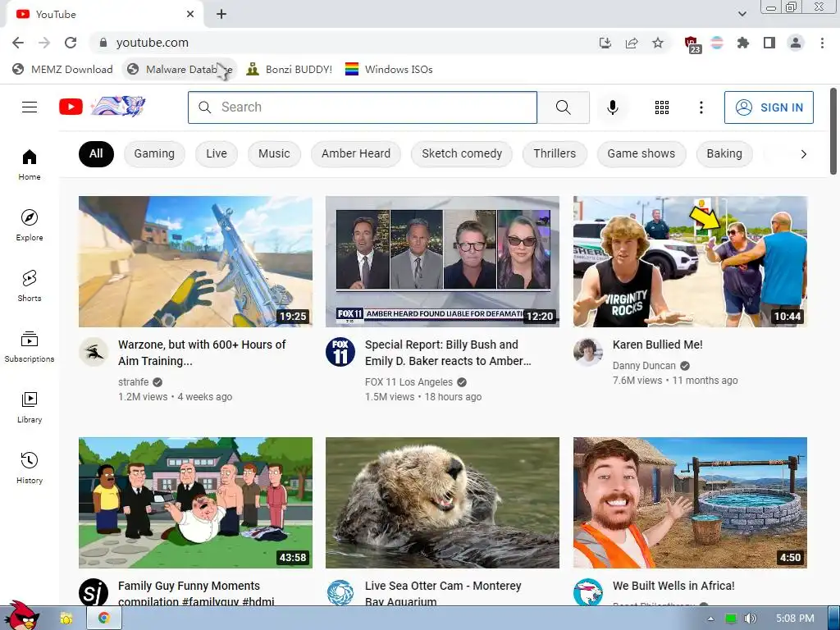
Task: Select the Music category chip
Action: tap(274, 153)
